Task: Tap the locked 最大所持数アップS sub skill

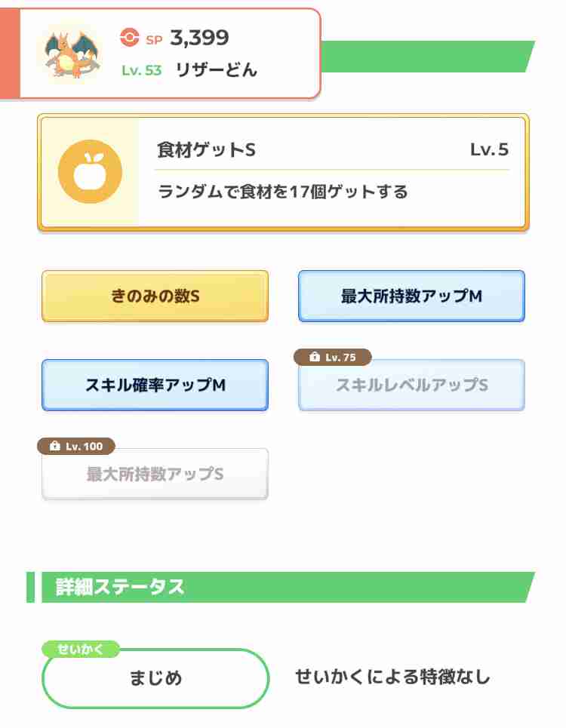Action: point(155,474)
